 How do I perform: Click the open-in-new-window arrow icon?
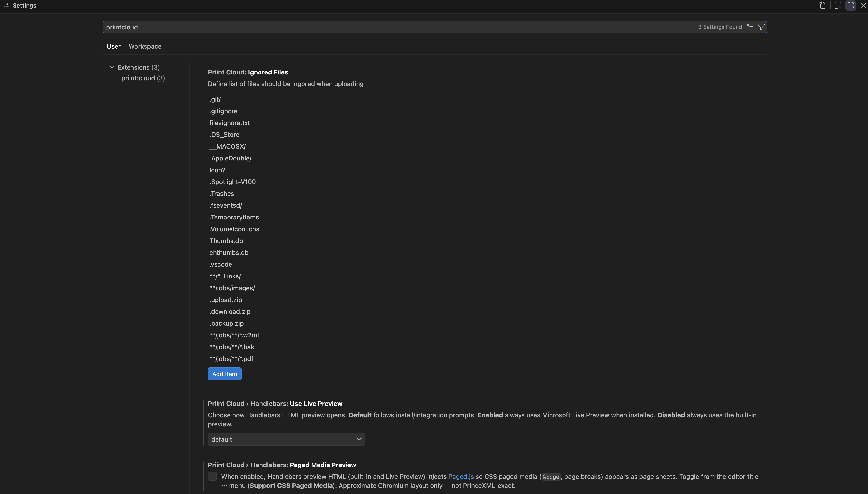[838, 5]
